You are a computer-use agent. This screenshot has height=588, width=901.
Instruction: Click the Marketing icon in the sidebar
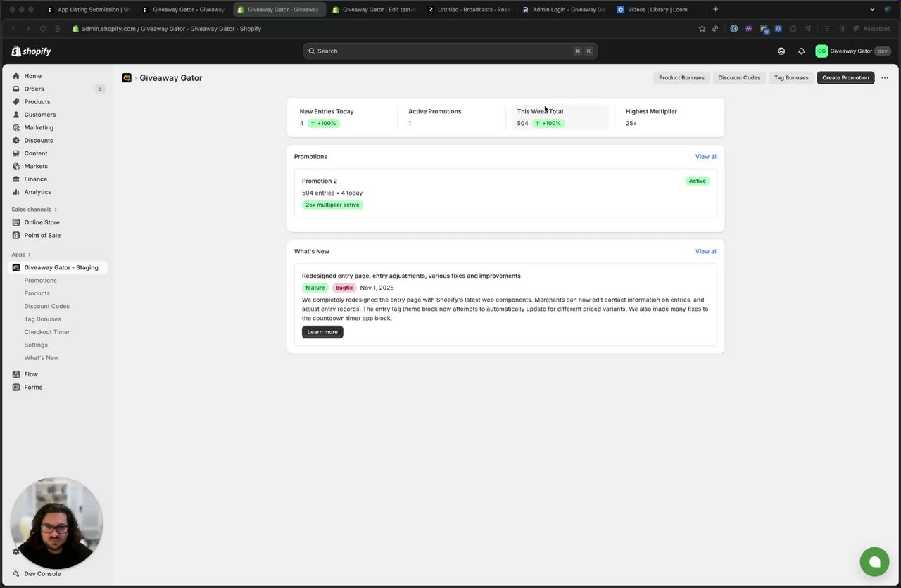(x=16, y=127)
